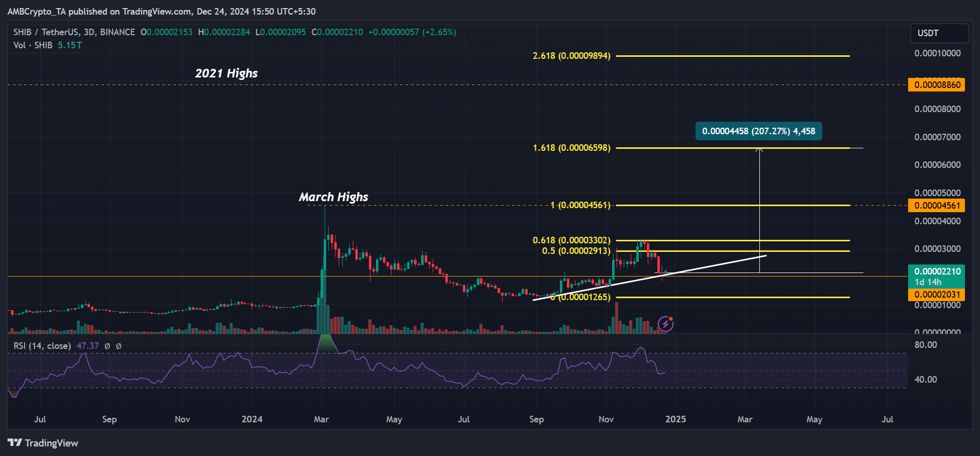Click the 207.27% price measurement tooltip
Viewport: 980px width, 456px height.
coord(758,131)
